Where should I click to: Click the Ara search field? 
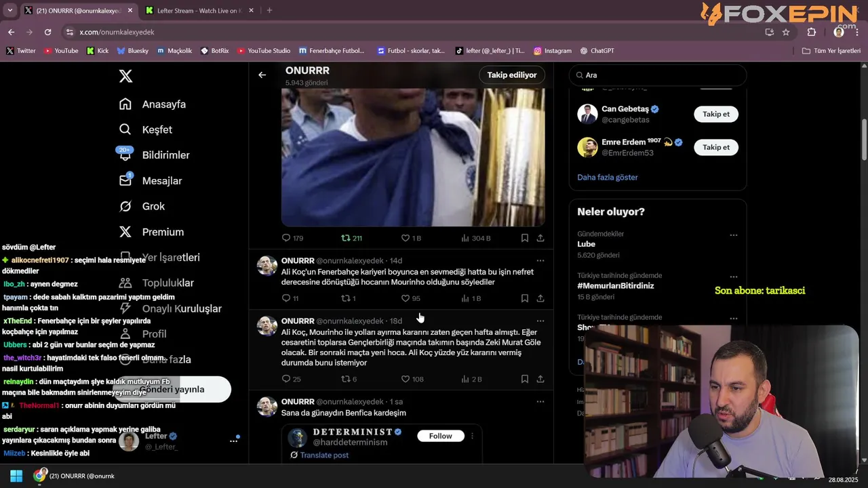click(658, 75)
